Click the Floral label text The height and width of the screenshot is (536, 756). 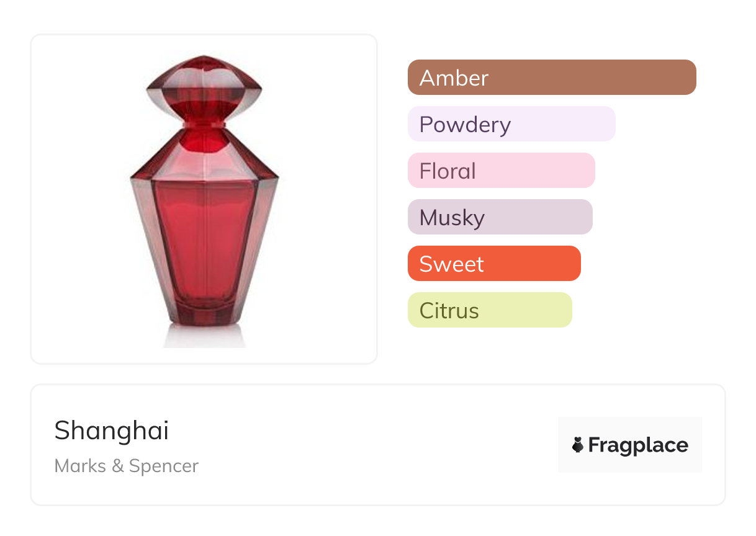[x=448, y=171]
